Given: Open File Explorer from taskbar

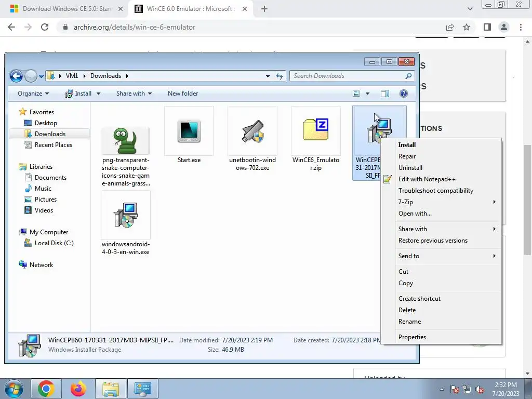Looking at the screenshot, I should coord(111,389).
